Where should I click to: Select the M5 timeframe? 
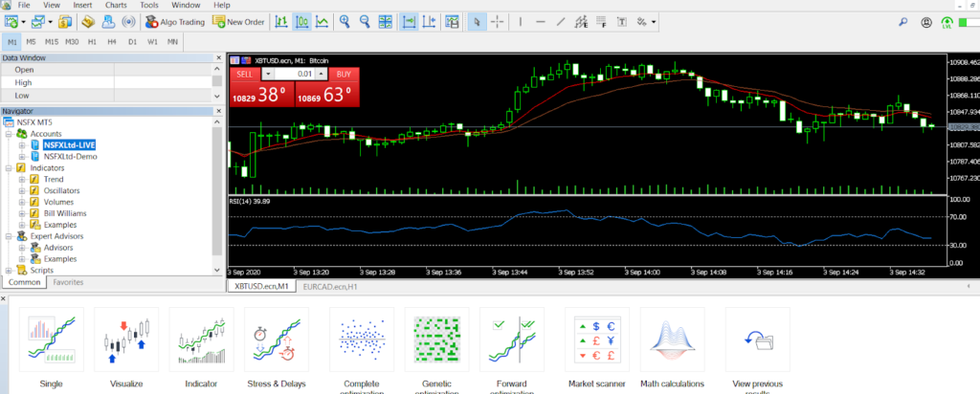(31, 42)
